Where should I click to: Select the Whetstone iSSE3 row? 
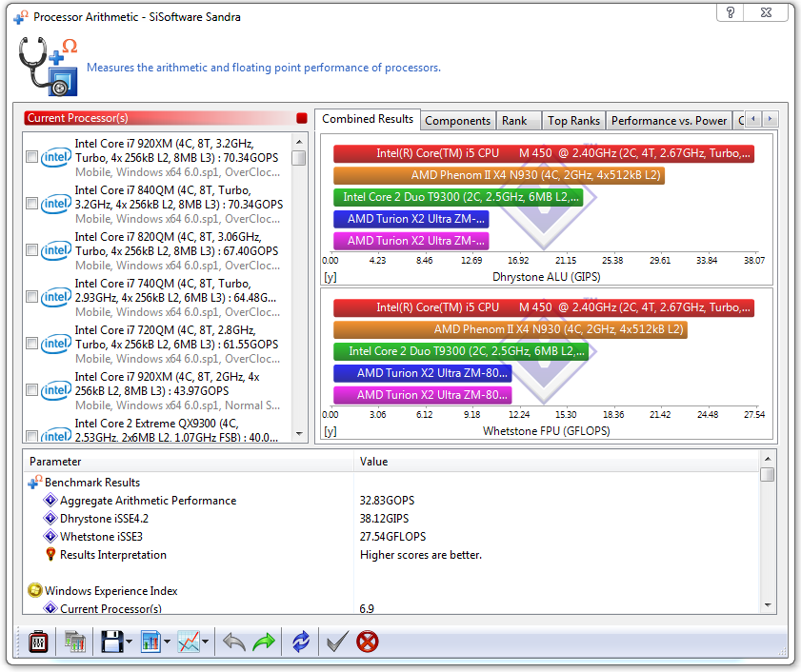pyautogui.click(x=391, y=536)
